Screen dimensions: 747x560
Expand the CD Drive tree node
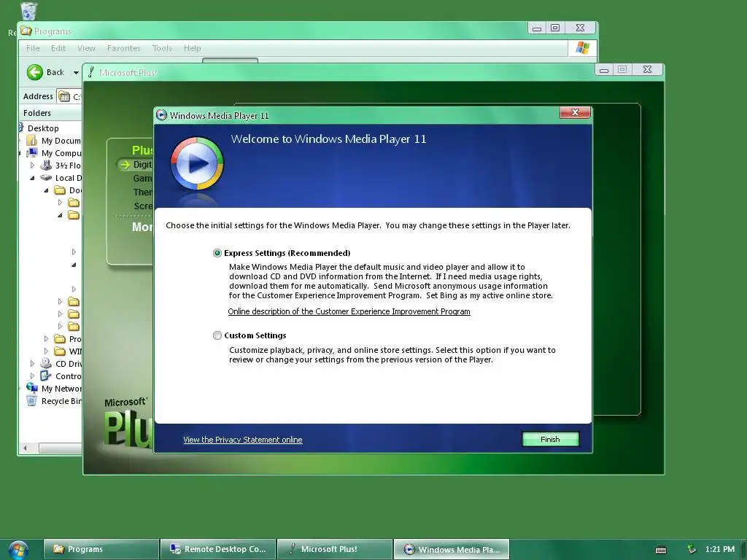(32, 363)
